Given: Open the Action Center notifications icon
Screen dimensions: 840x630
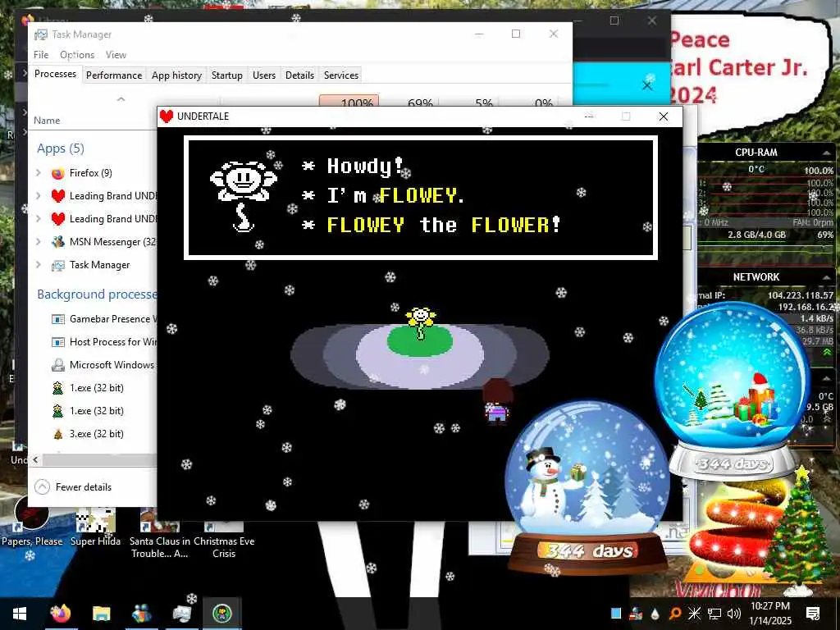Looking at the screenshot, I should click(x=813, y=614).
